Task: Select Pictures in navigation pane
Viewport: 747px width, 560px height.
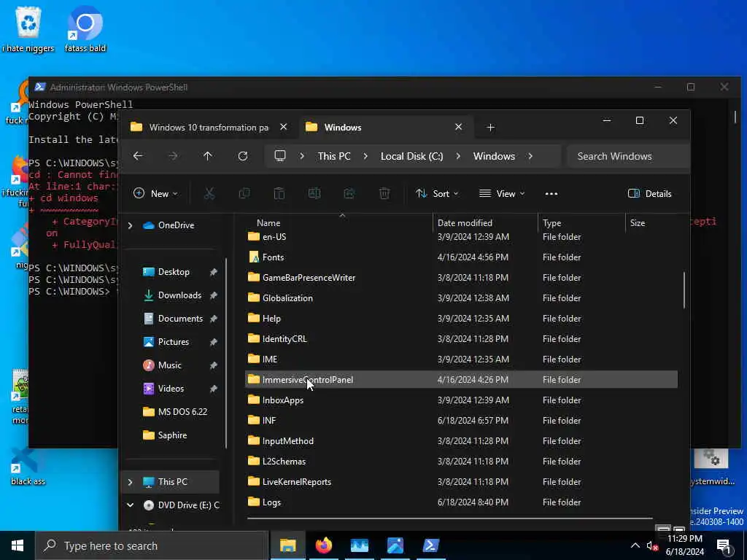Action: (x=174, y=342)
